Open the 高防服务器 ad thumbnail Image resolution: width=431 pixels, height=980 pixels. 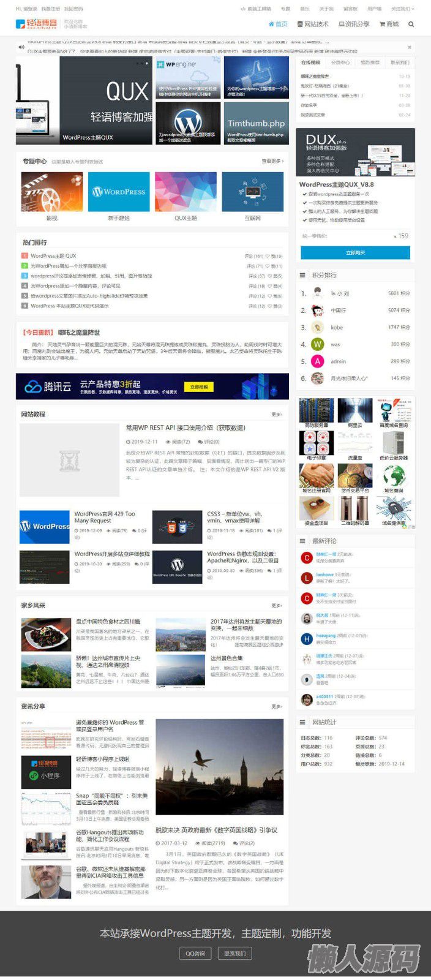(317, 410)
